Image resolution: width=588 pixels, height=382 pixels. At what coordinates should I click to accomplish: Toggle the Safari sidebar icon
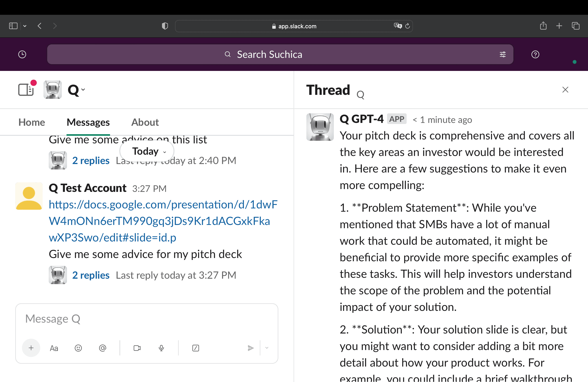pyautogui.click(x=13, y=26)
